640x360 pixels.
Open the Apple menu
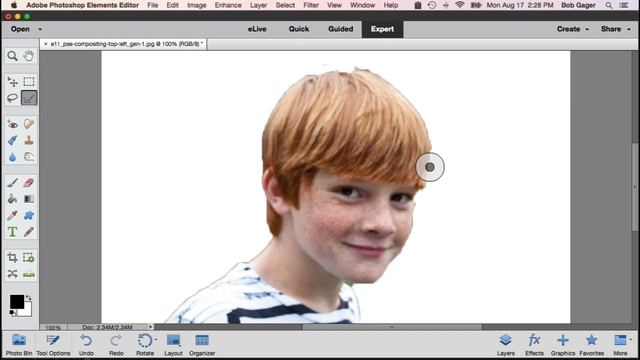(14, 5)
